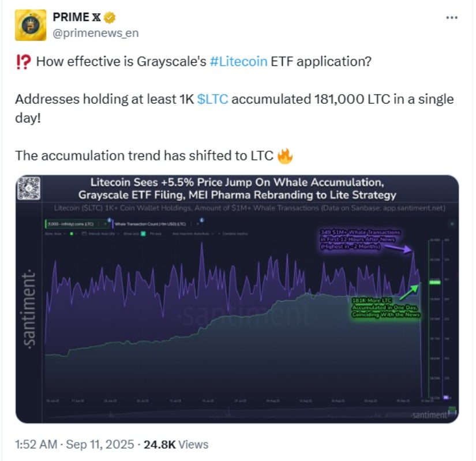Toggle the green Style Area color box

[70, 234]
